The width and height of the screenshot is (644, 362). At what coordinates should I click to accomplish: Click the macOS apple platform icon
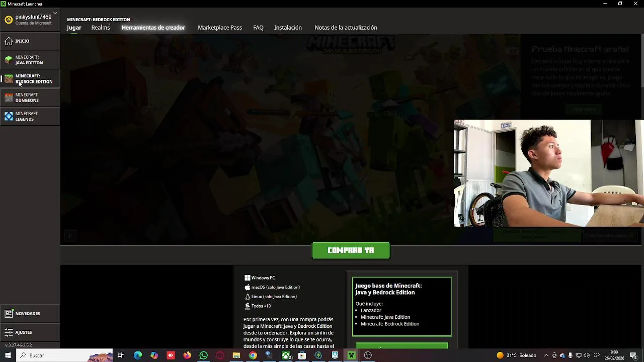247,288
